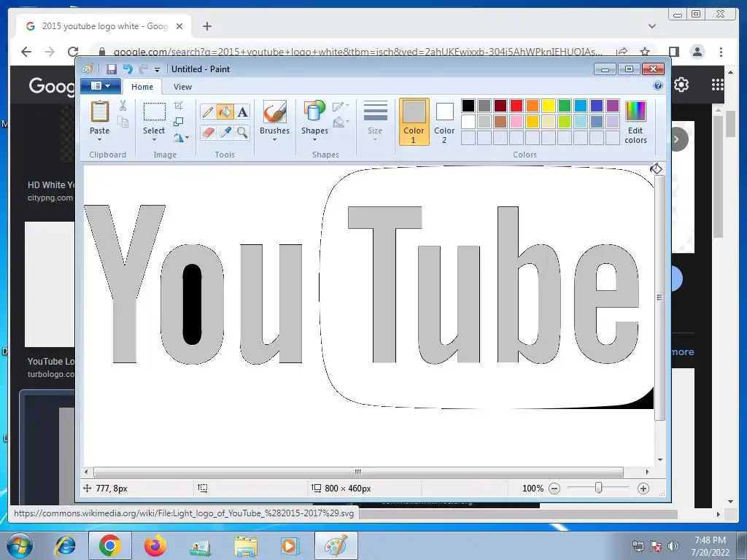The image size is (747, 560).
Task: Click the Save icon in Paint title bar
Action: coord(112,69)
